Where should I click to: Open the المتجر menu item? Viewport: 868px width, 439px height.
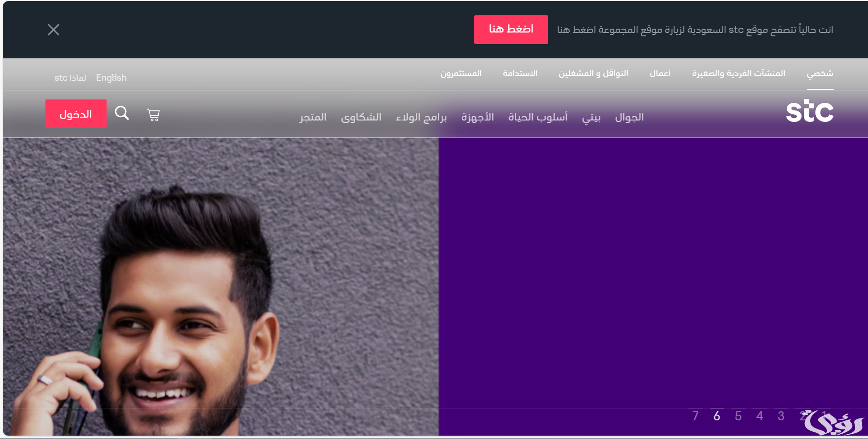[x=313, y=117]
